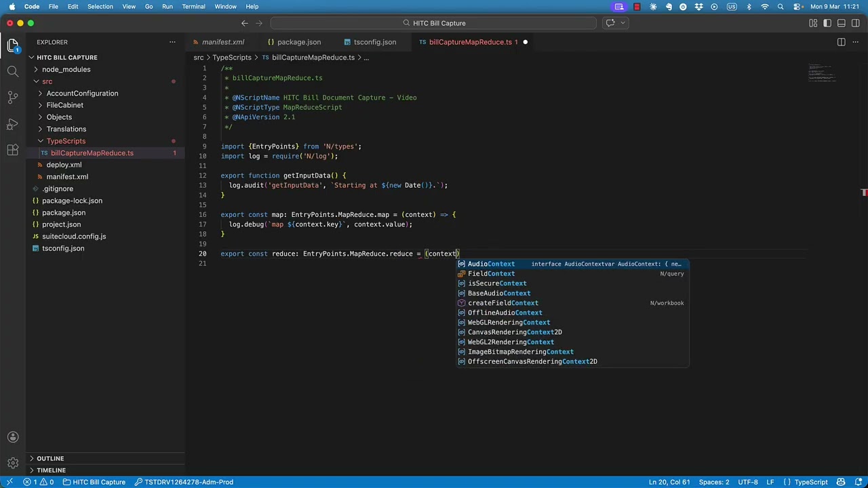Toggle the bottom Panel visibility
868x488 pixels.
point(842,23)
